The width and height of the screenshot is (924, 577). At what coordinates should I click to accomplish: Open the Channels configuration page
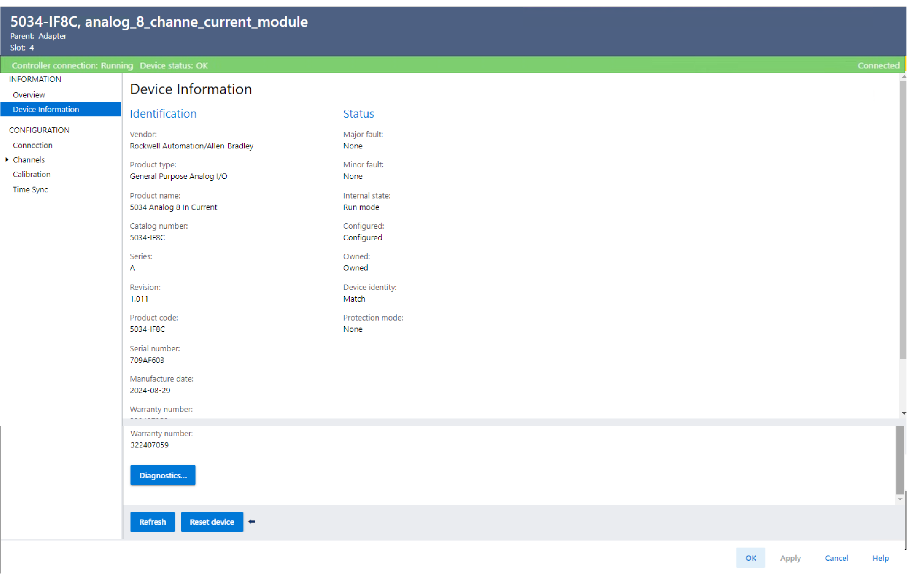29,160
